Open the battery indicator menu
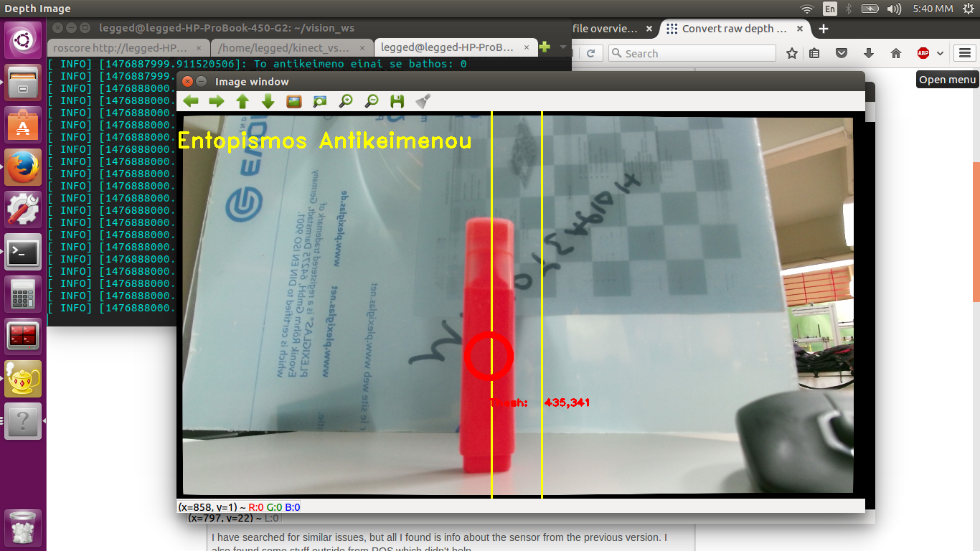Screen dimensions: 980x551 tap(870, 9)
